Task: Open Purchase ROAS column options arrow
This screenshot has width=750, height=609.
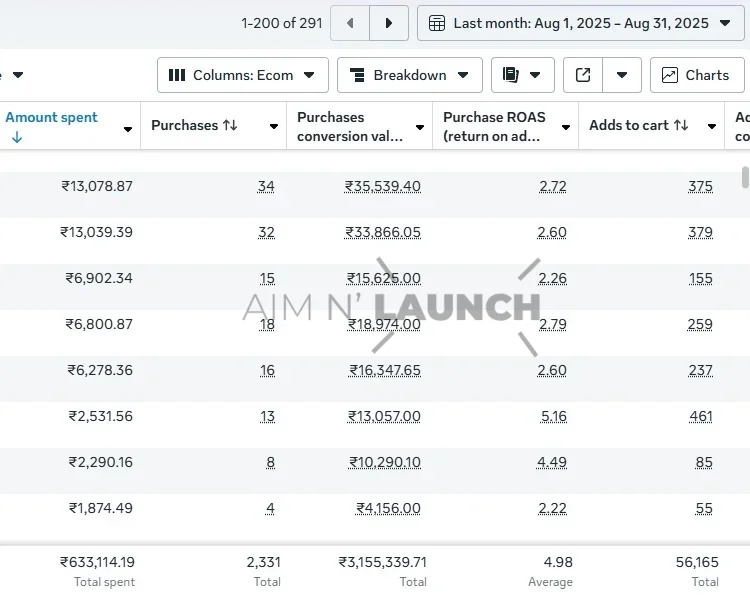Action: [x=566, y=128]
